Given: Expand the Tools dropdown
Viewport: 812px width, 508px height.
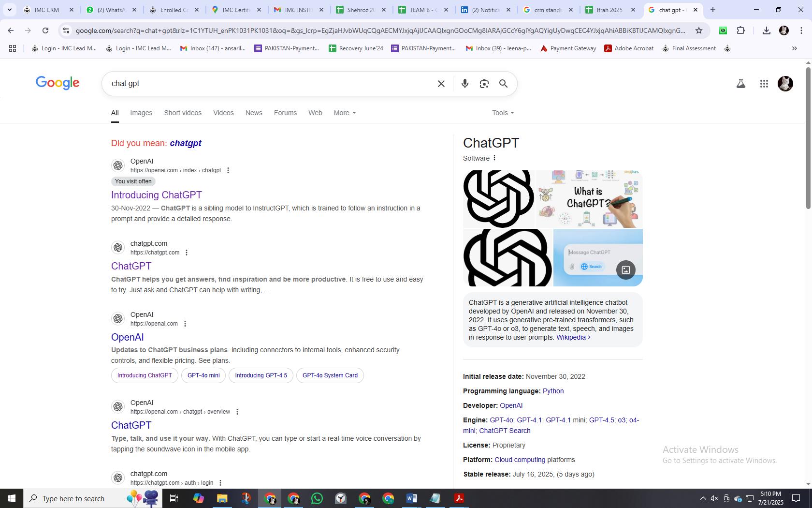Looking at the screenshot, I should pyautogui.click(x=503, y=113).
